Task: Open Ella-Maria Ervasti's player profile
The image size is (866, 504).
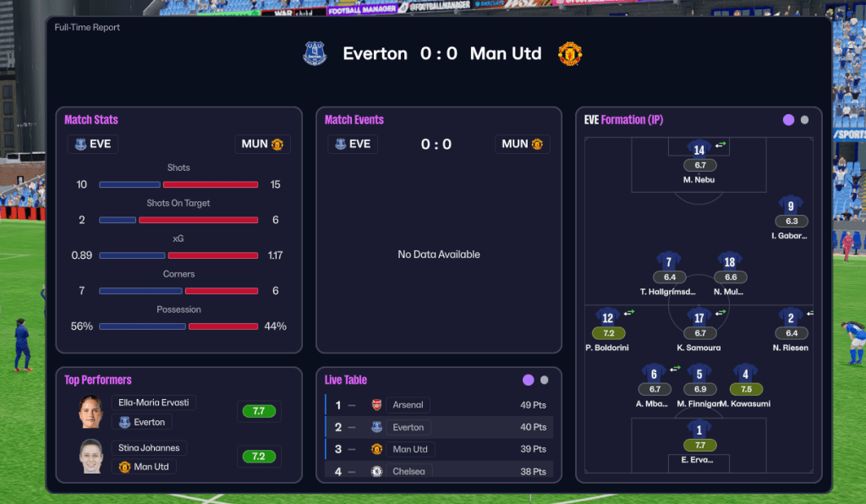Action: click(x=155, y=403)
